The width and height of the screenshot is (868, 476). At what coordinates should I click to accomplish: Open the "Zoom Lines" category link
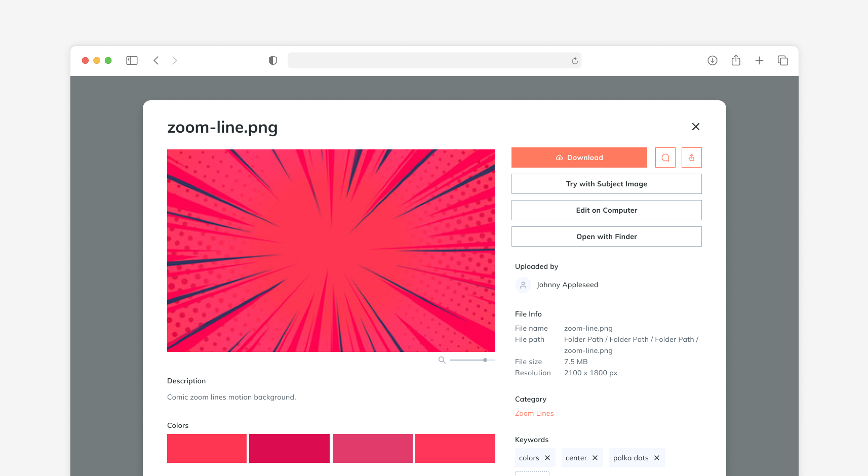tap(534, 413)
